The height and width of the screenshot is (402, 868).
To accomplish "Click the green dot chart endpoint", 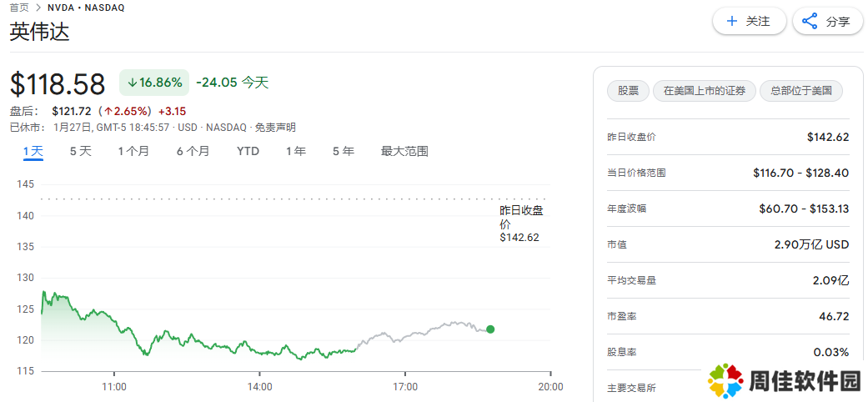I will coord(490,329).
